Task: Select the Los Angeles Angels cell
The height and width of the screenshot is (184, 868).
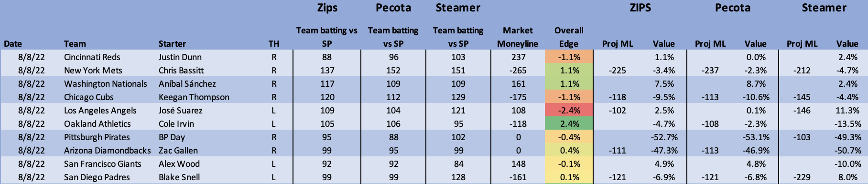Action: click(100, 110)
